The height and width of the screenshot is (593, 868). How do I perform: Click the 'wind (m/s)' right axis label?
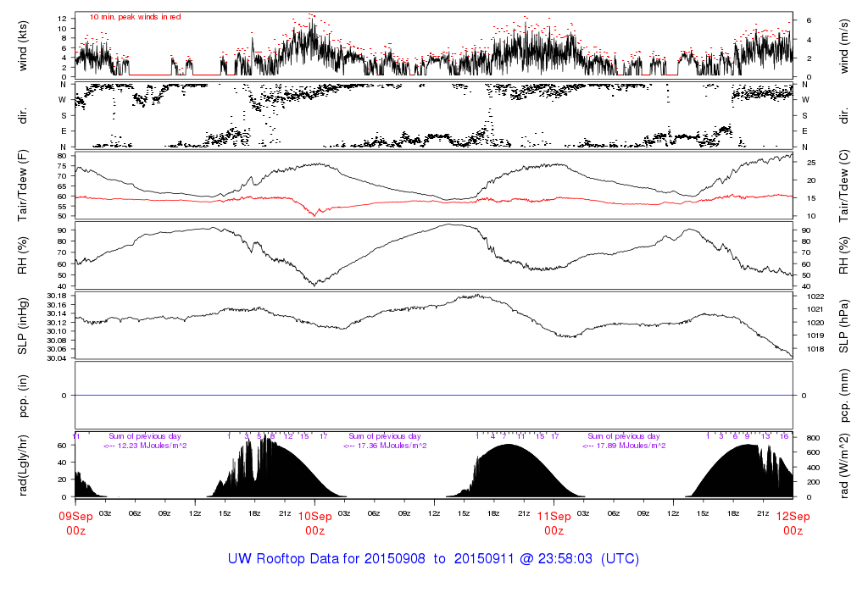point(844,43)
